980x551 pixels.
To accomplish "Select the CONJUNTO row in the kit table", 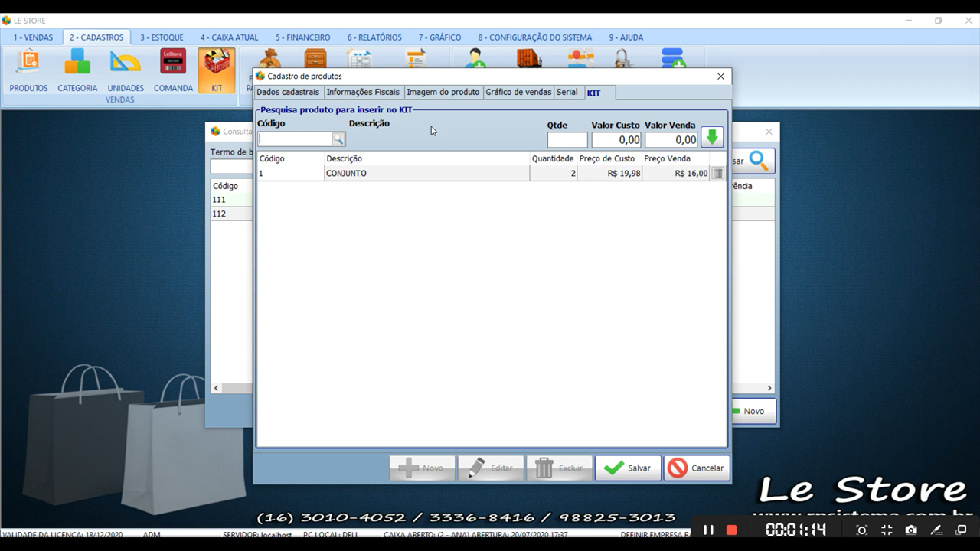I will tap(426, 174).
